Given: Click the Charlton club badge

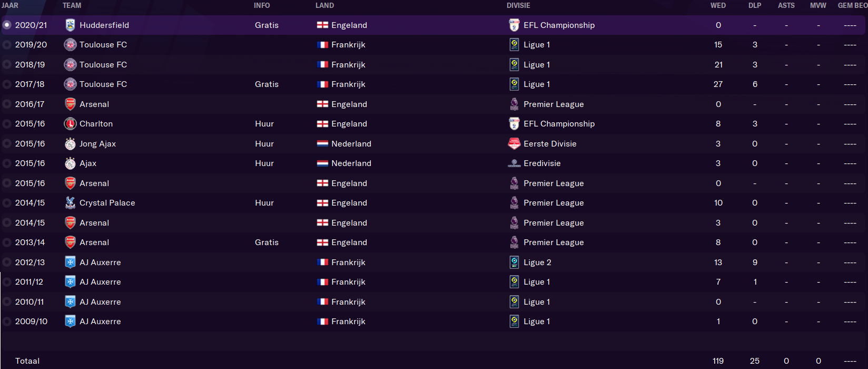Looking at the screenshot, I should [70, 124].
